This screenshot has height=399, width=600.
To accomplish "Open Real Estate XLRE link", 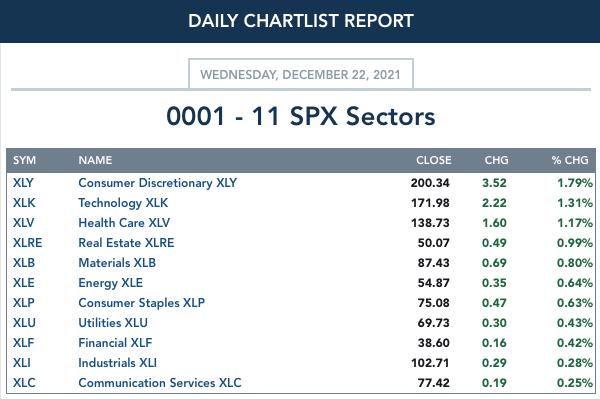I will (x=126, y=243).
